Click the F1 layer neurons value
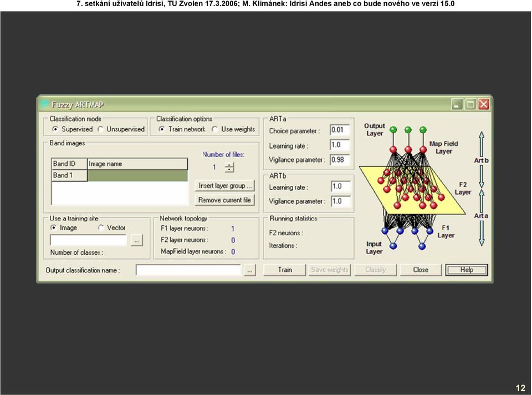The height and width of the screenshot is (395, 532). (233, 229)
